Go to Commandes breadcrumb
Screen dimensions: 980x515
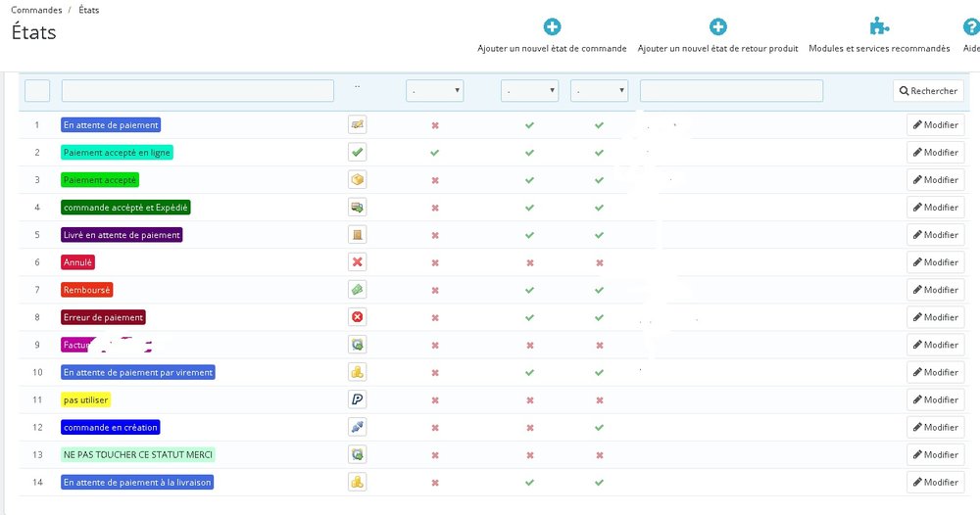click(36, 10)
